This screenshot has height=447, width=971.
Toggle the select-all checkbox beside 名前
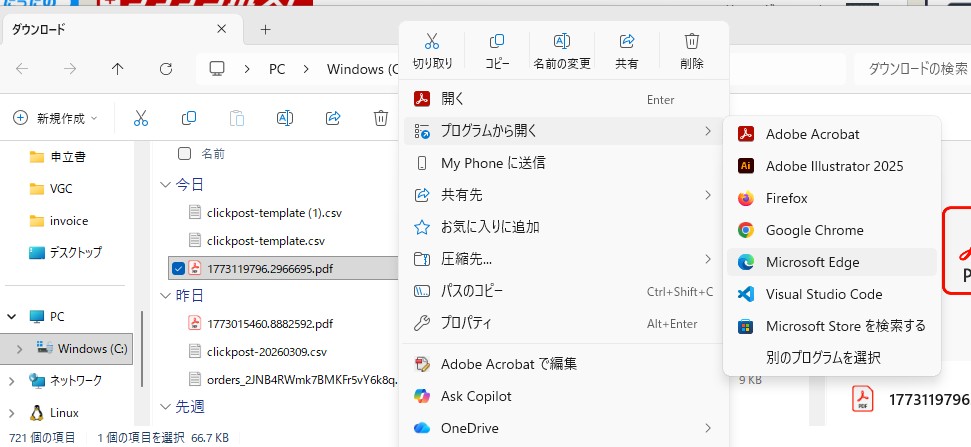tap(184, 154)
